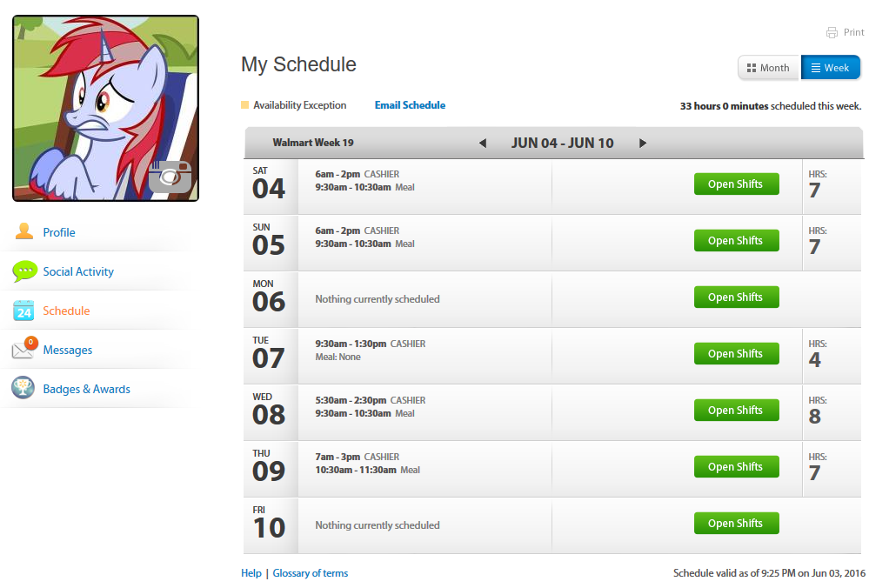The image size is (869, 588).
Task: View Open Shifts for Saturday 04
Action: coord(736,184)
